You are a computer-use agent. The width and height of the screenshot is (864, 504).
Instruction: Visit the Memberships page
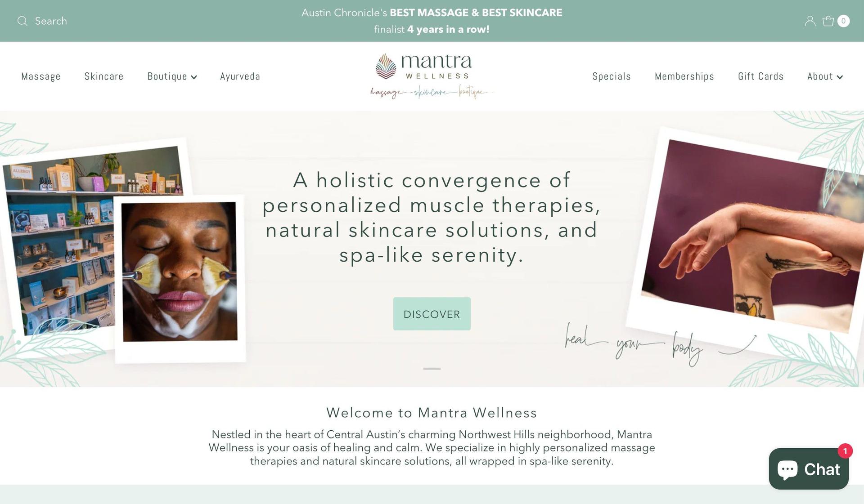(x=684, y=77)
